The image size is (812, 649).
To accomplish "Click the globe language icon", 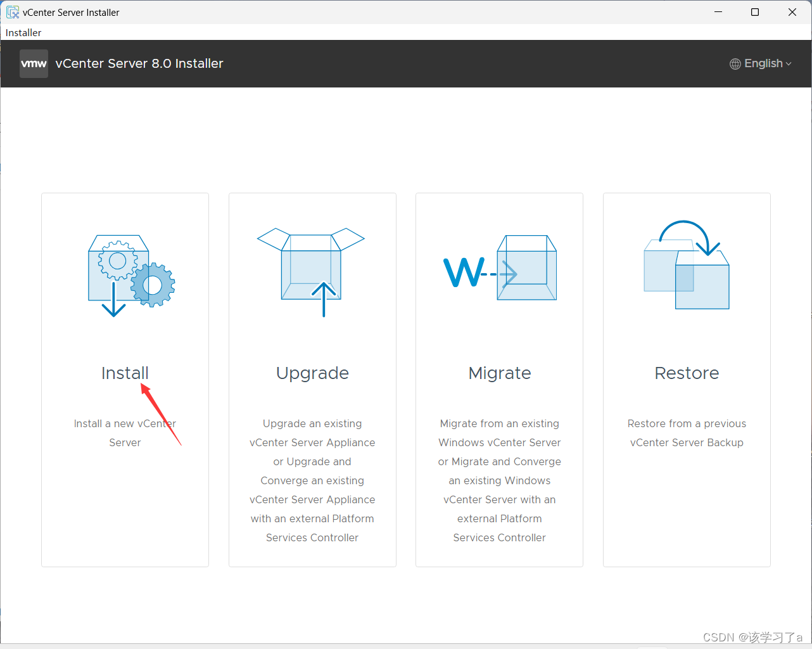I will click(735, 64).
